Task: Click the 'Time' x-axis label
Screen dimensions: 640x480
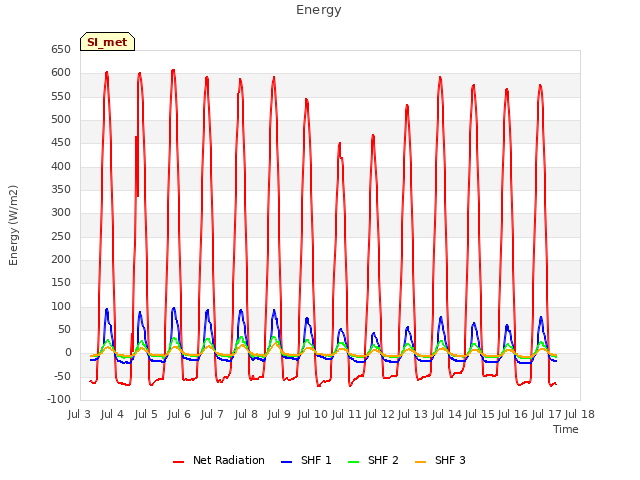Action: coord(566,429)
